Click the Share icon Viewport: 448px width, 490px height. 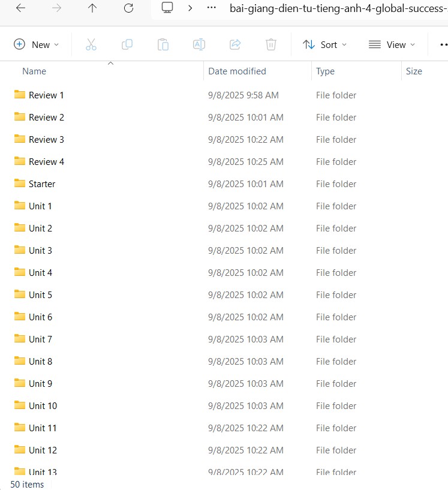[235, 44]
